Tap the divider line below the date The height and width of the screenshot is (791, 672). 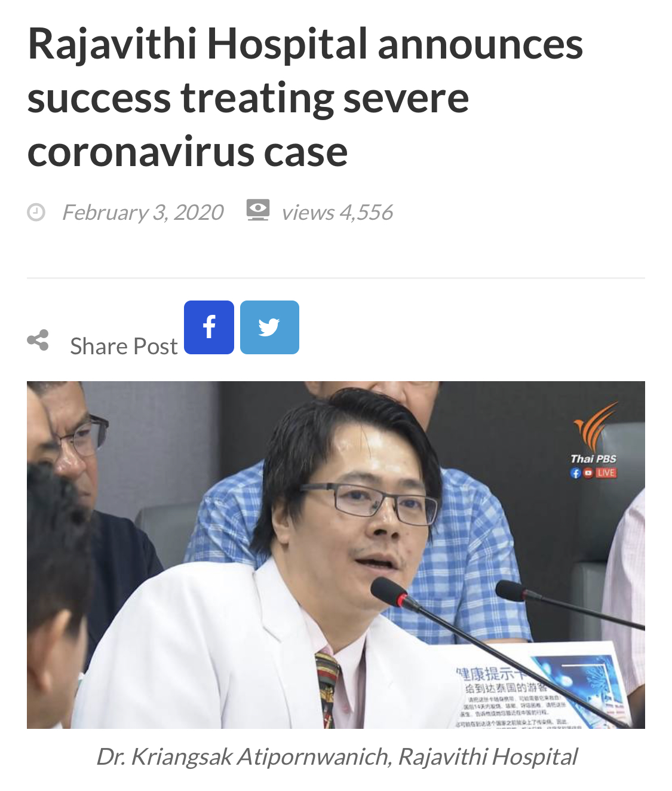[336, 278]
